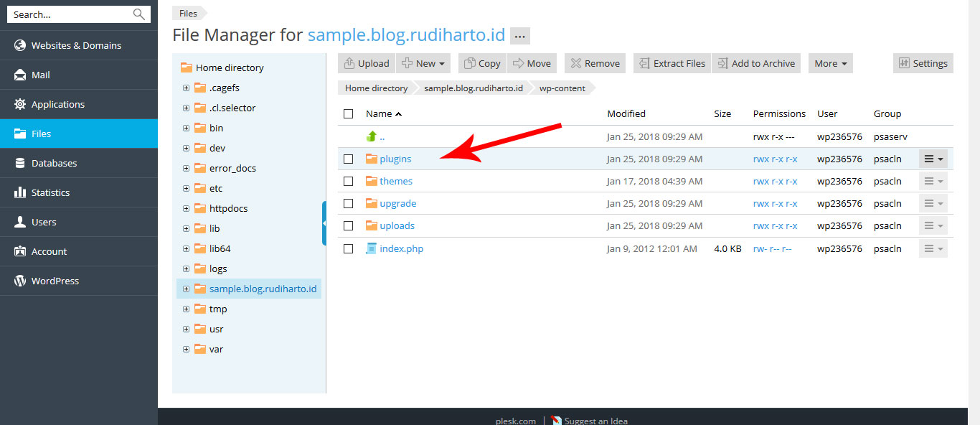The height and width of the screenshot is (425, 980).
Task: Click the Home directory breadcrumb
Action: [x=376, y=88]
